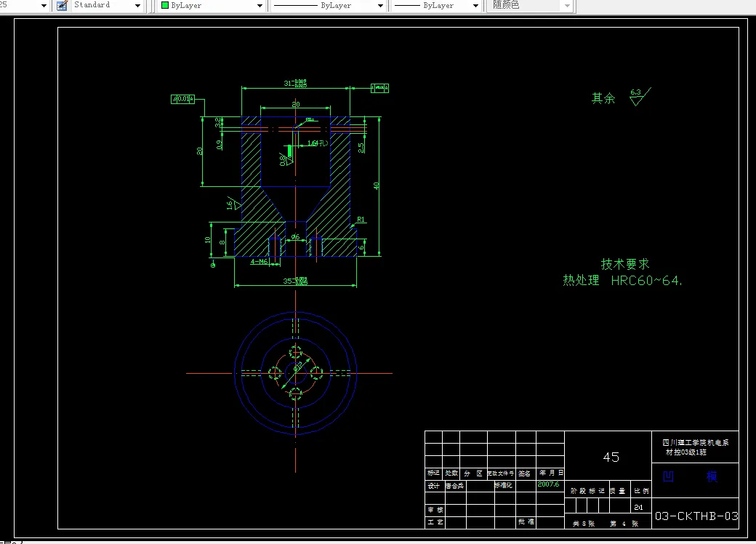Click the 工艺 cell in title block
Screen dimensions: 756x544
(435, 522)
